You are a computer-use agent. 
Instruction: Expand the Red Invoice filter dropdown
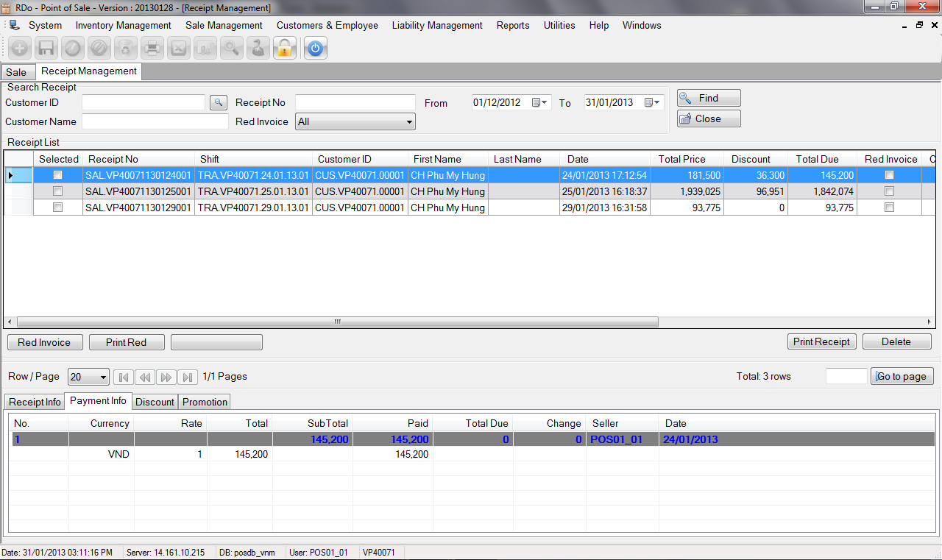pos(410,122)
